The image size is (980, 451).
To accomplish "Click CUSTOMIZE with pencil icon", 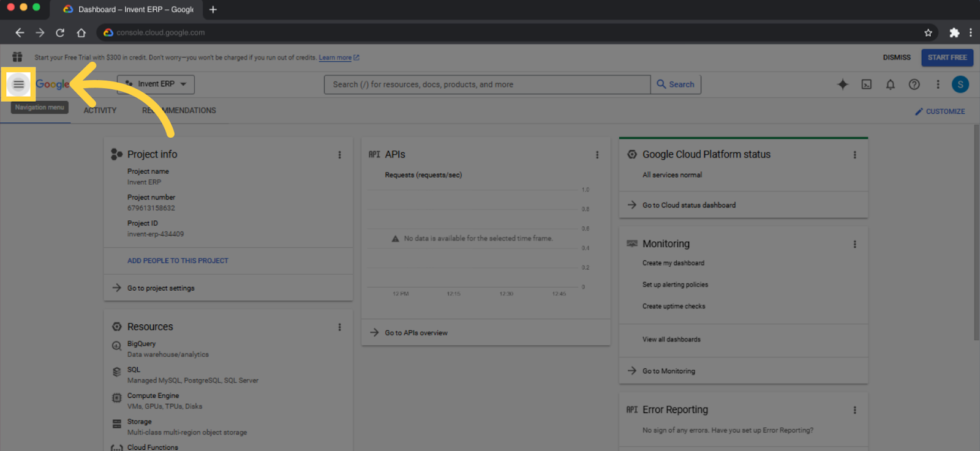I will click(940, 111).
